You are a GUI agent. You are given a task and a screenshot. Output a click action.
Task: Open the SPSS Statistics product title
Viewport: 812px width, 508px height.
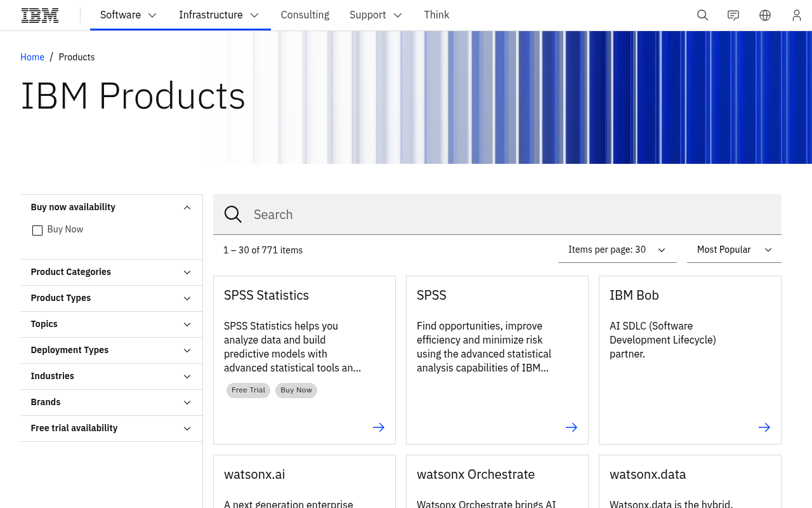click(x=266, y=295)
